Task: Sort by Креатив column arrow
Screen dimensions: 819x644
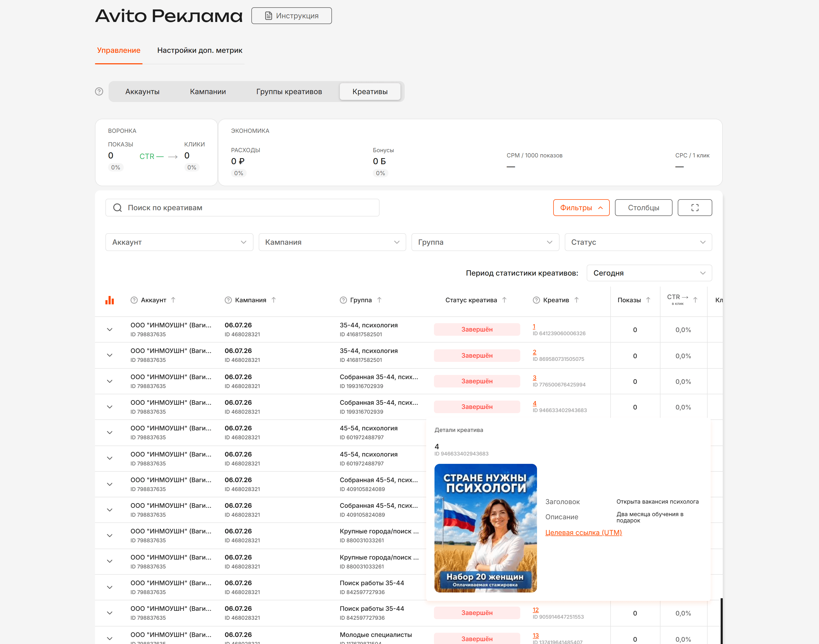Action: coord(576,300)
